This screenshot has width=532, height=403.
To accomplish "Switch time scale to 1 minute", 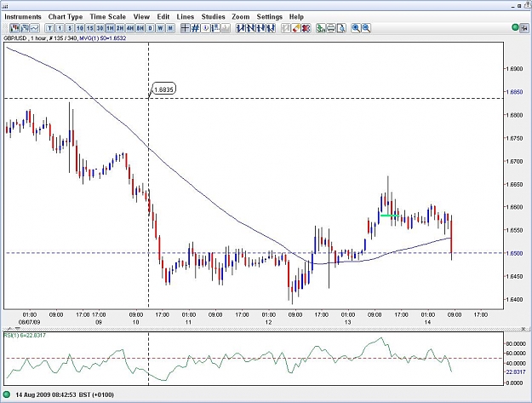I will point(60,28).
